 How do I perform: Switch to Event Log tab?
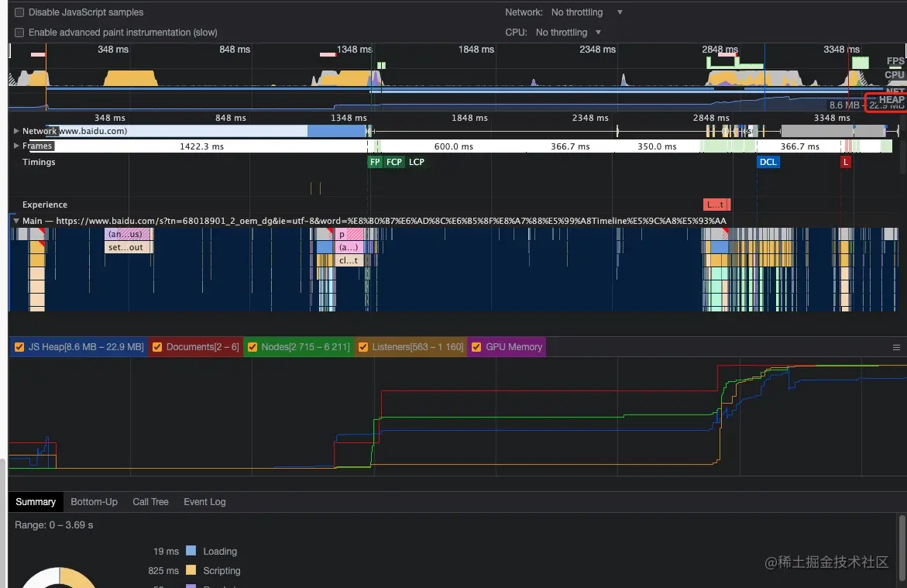click(x=204, y=502)
